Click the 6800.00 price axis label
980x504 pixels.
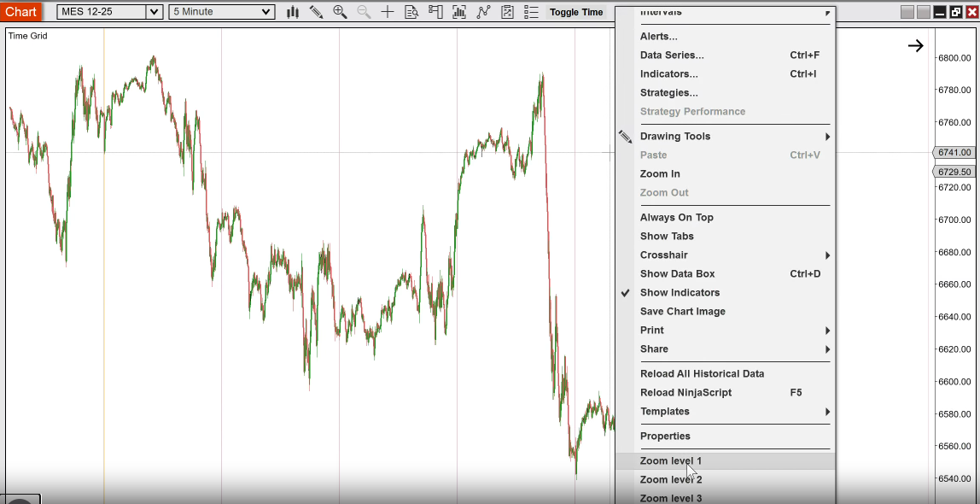click(x=954, y=58)
